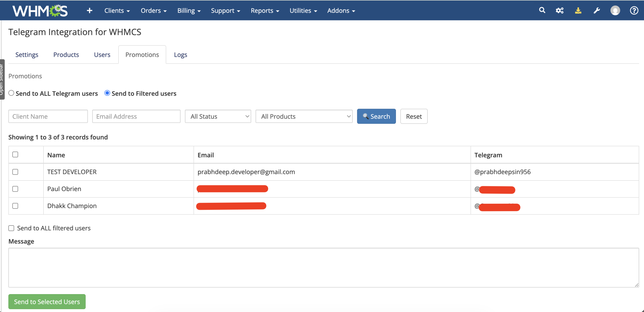644x312 pixels.
Task: Select the Promotions tab
Action: point(142,55)
